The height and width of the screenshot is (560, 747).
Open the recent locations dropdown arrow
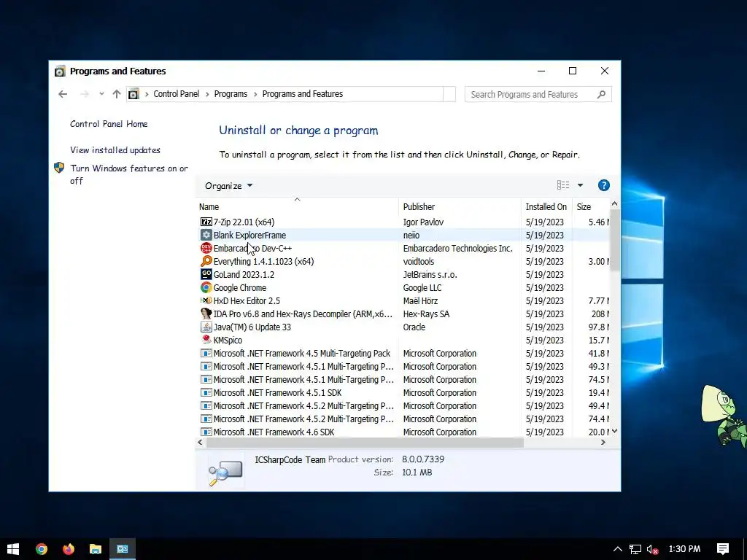click(101, 94)
